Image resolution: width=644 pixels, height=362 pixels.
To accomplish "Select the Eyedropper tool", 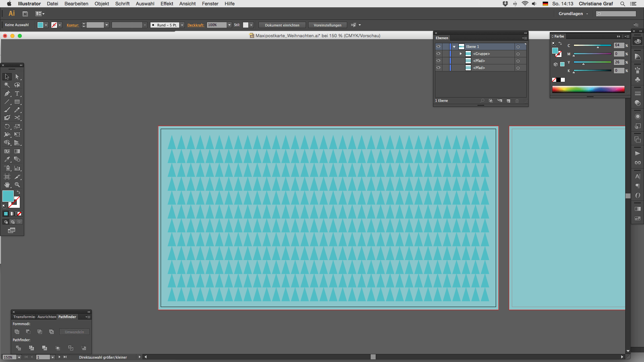I will pyautogui.click(x=7, y=159).
